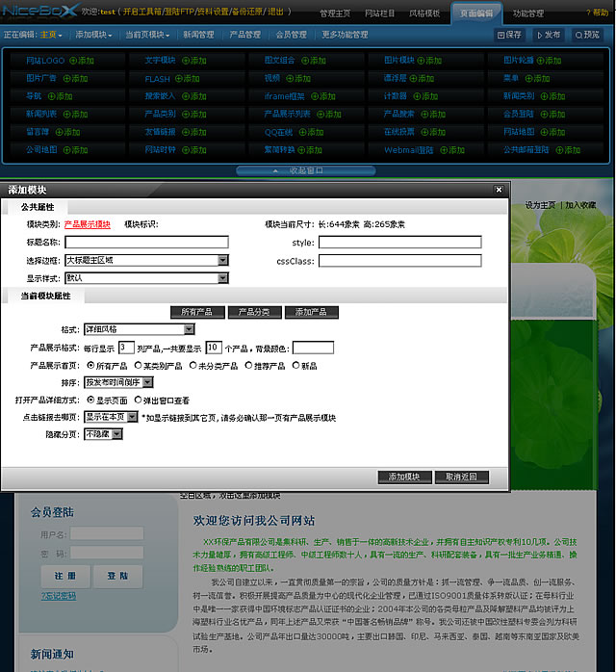Click the 背景颜色 color field
This screenshot has width=616, height=672.
pos(313,348)
